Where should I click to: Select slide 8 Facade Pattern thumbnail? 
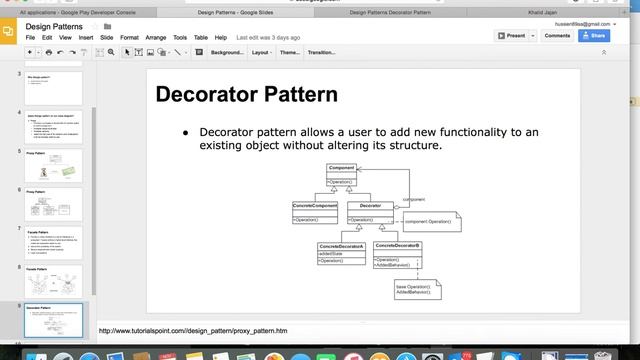(x=53, y=282)
